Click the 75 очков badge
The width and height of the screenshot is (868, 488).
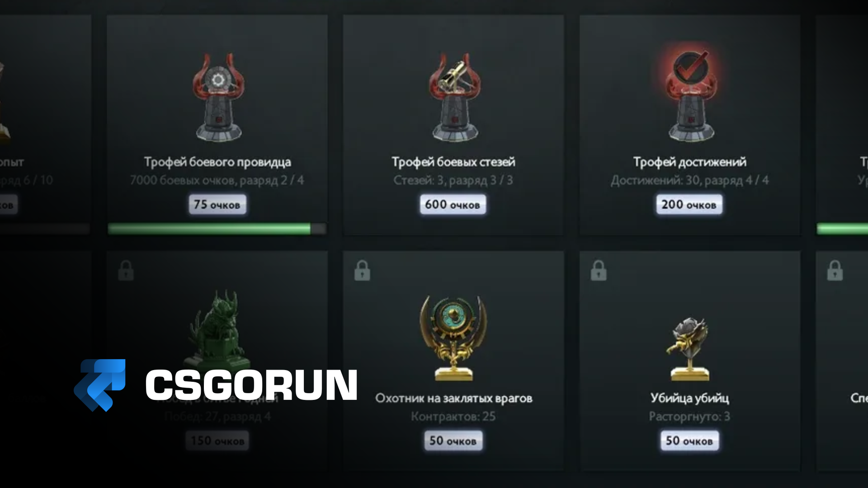tap(217, 205)
